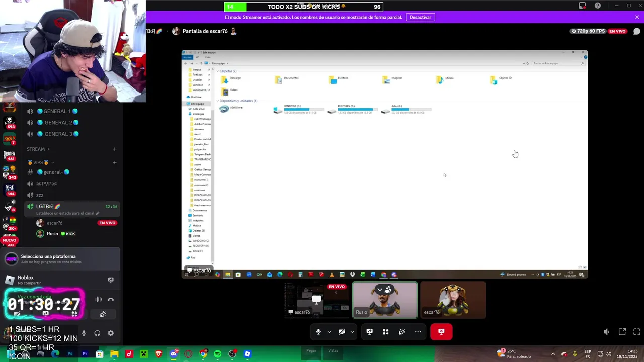
Task: Open weather widget showing 26°C
Action: click(x=513, y=354)
